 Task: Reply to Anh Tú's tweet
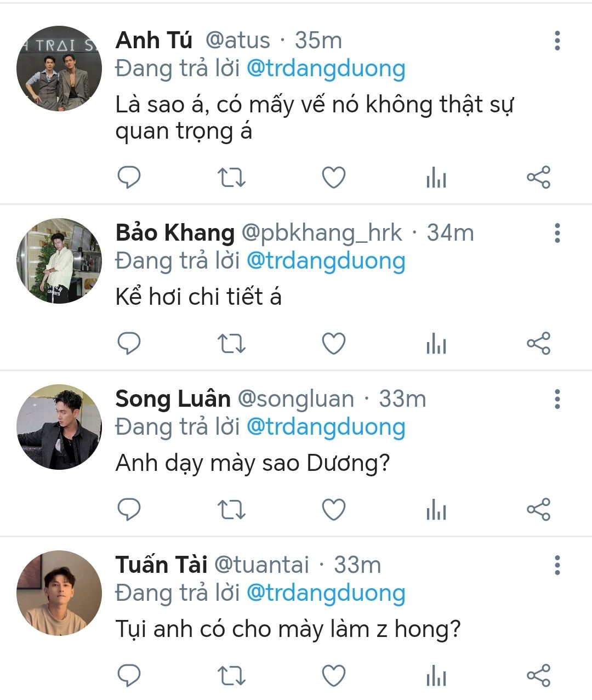(129, 178)
